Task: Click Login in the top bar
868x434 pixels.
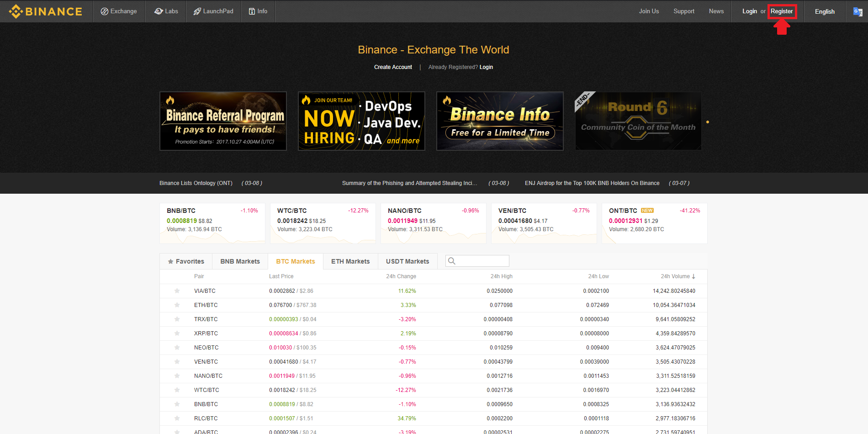Action: pos(749,11)
